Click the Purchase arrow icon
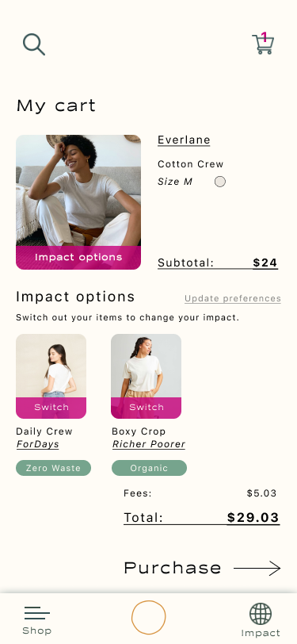 257,569
